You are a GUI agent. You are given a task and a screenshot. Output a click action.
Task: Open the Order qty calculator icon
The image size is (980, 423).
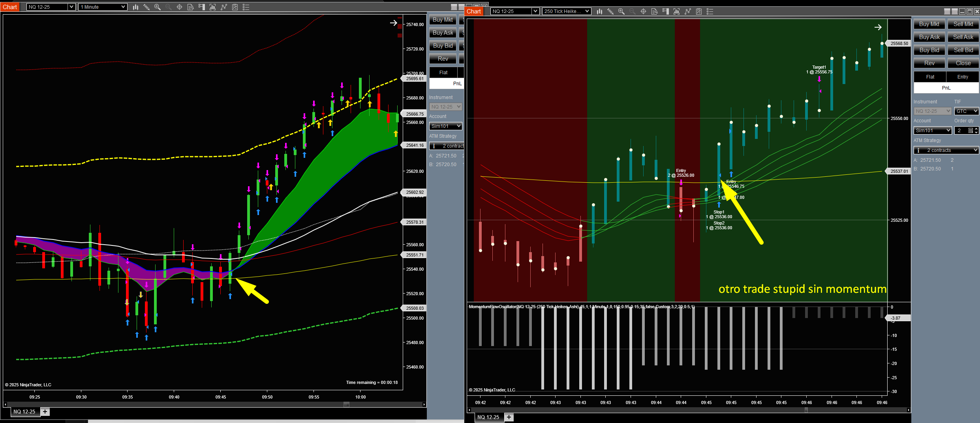click(x=970, y=131)
